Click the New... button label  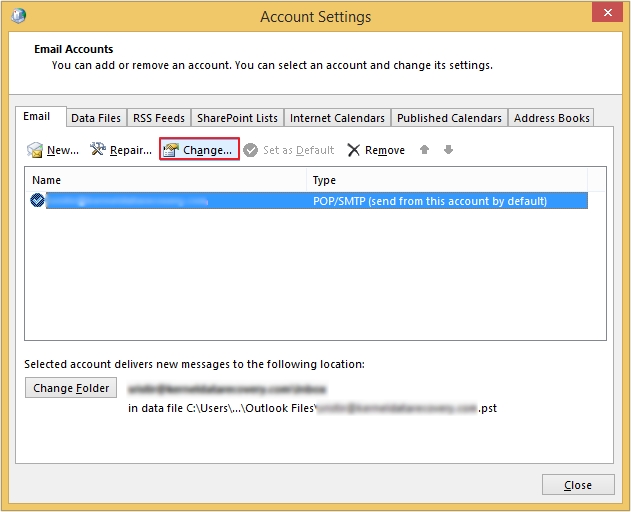(x=63, y=150)
